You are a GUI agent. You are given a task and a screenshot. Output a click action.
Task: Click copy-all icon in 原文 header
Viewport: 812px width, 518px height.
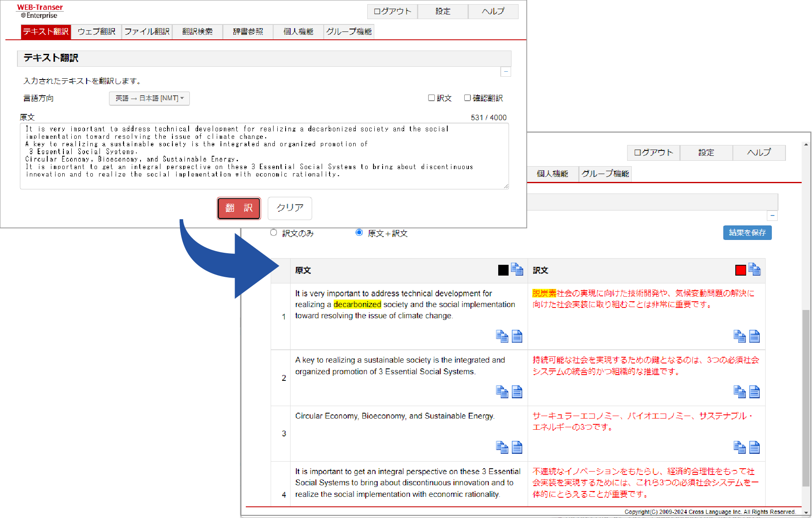pos(517,270)
